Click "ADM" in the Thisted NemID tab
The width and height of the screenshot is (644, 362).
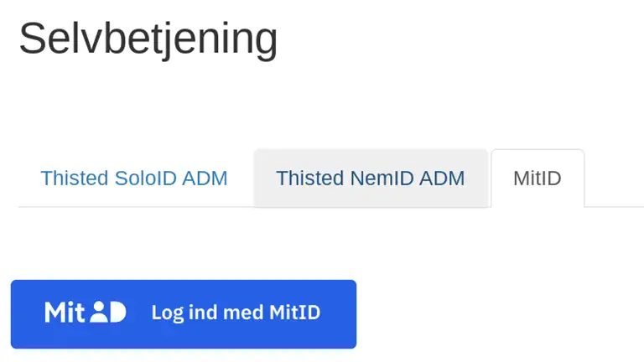click(445, 178)
